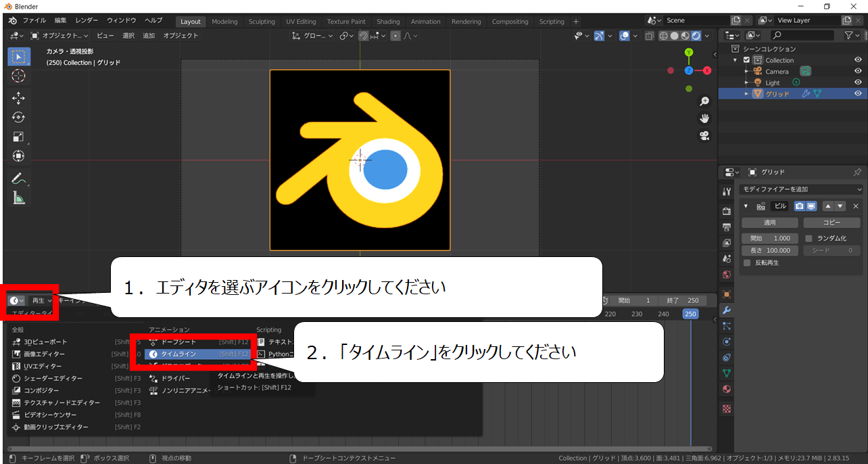Enable 反転再生 checkbox

pos(747,262)
